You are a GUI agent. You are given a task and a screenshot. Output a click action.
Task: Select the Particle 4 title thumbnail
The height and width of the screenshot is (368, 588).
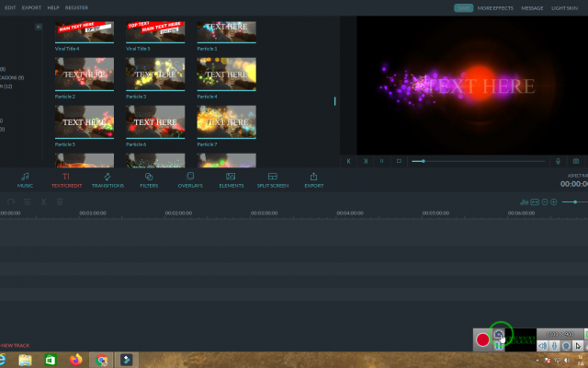coord(227,74)
